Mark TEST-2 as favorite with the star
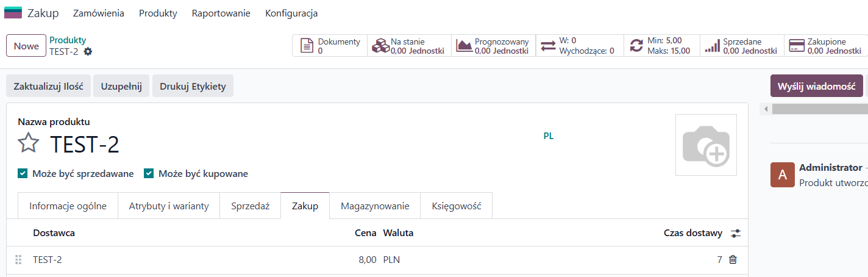The image size is (868, 277). 28,144
